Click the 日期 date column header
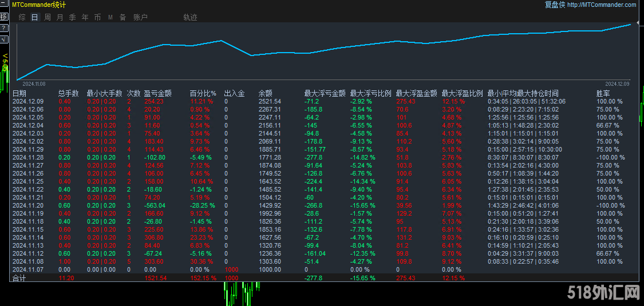This screenshot has height=306, width=644. click(19, 93)
